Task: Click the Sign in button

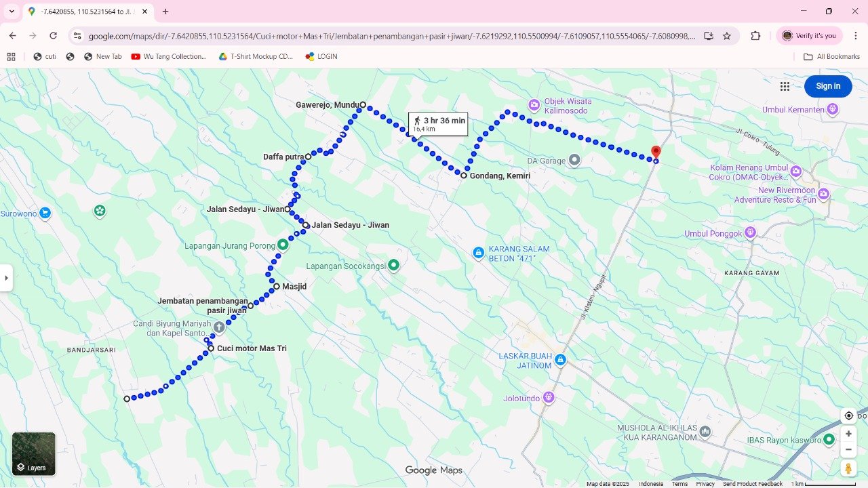Action: [x=827, y=86]
